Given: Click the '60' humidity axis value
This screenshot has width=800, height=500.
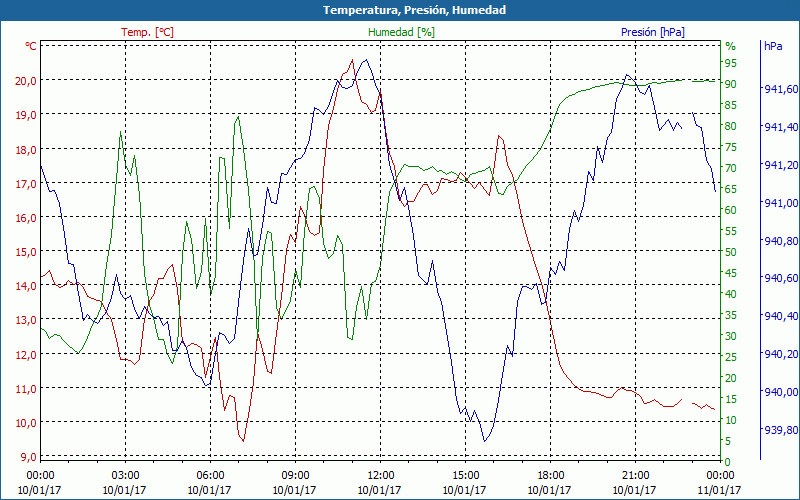Looking at the screenshot, I should pyautogui.click(x=731, y=210).
